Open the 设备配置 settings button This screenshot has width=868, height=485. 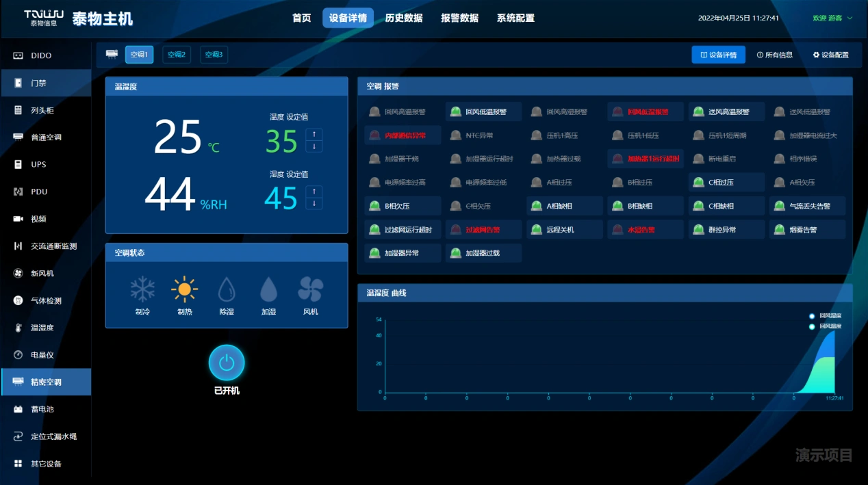click(x=830, y=54)
